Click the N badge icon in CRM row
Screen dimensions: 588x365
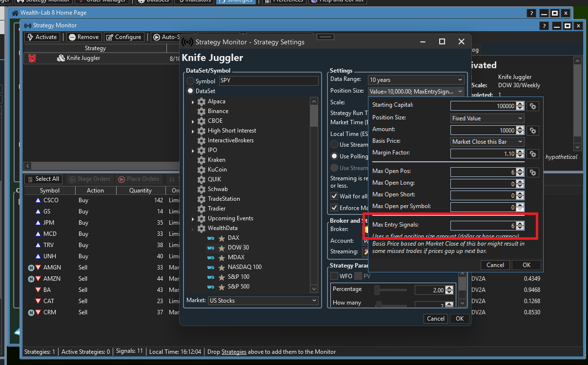click(31, 312)
